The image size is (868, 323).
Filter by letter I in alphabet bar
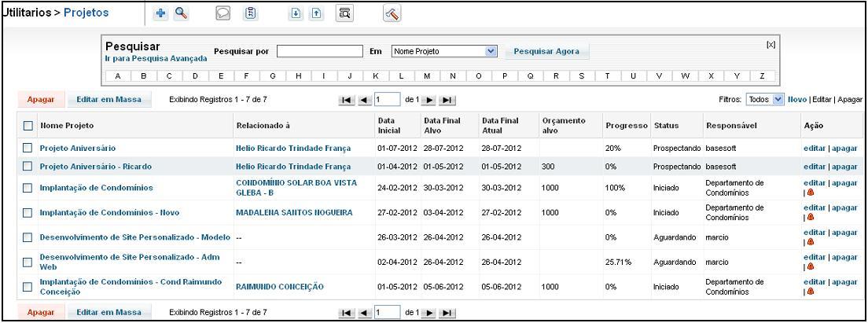(323, 75)
